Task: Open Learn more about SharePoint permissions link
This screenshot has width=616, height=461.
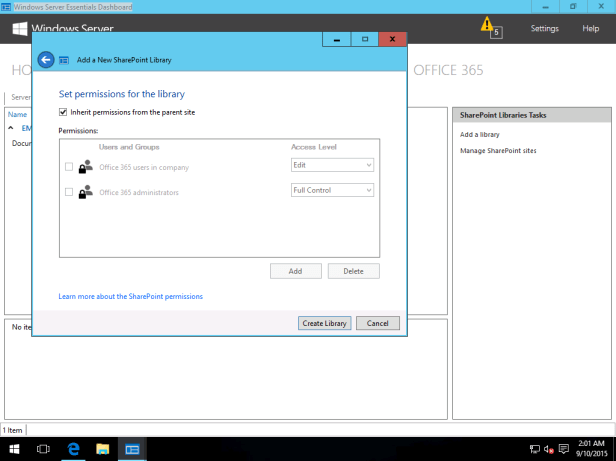Action: coord(130,297)
